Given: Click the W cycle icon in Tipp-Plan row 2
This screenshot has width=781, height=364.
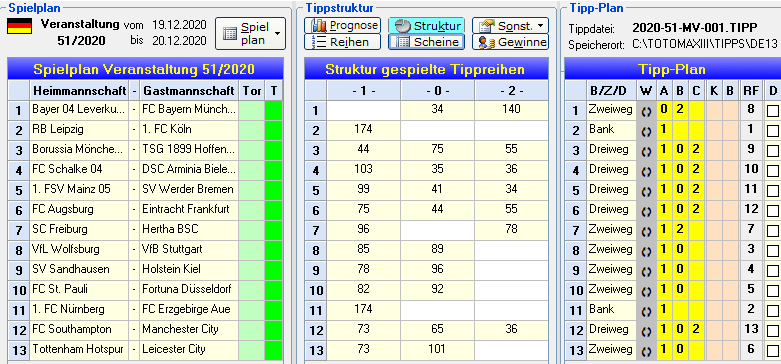Looking at the screenshot, I should coord(647,131).
